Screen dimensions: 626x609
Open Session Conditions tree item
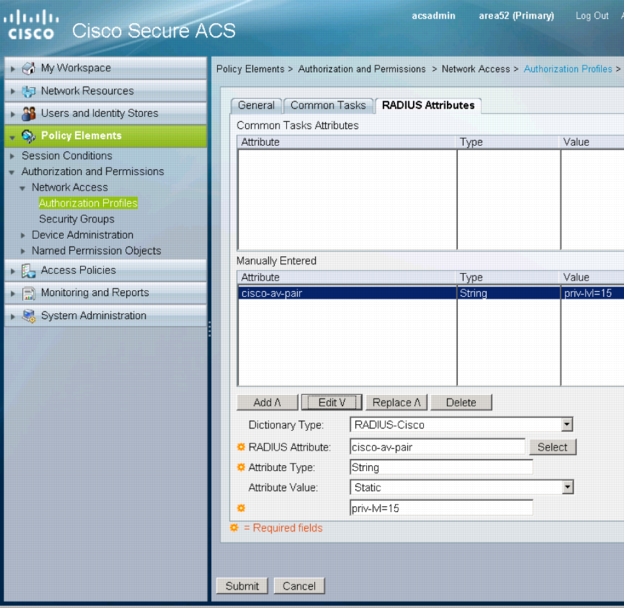click(67, 156)
